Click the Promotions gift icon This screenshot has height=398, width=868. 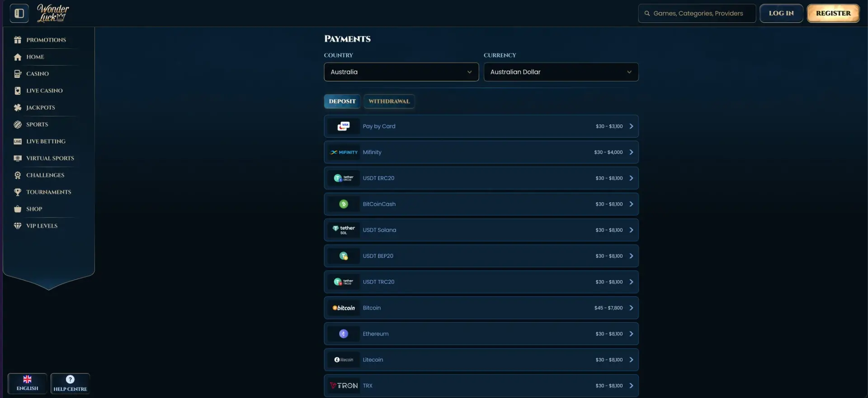coord(18,40)
